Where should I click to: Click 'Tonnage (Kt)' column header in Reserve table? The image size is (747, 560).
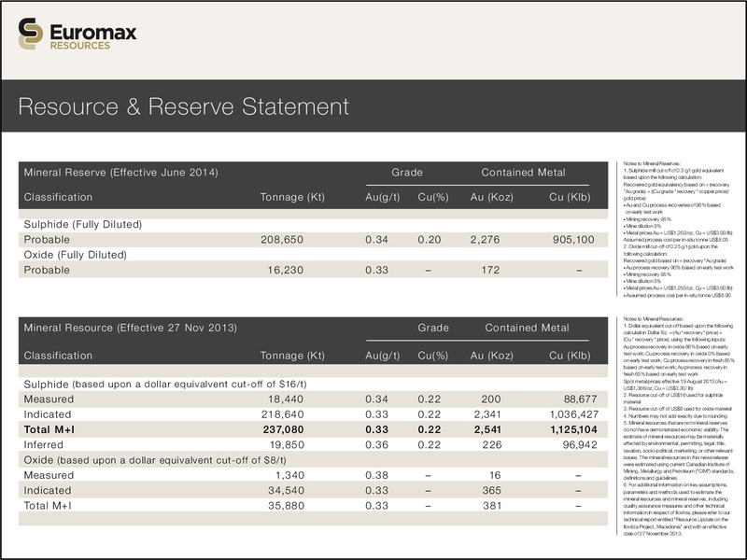[292, 197]
